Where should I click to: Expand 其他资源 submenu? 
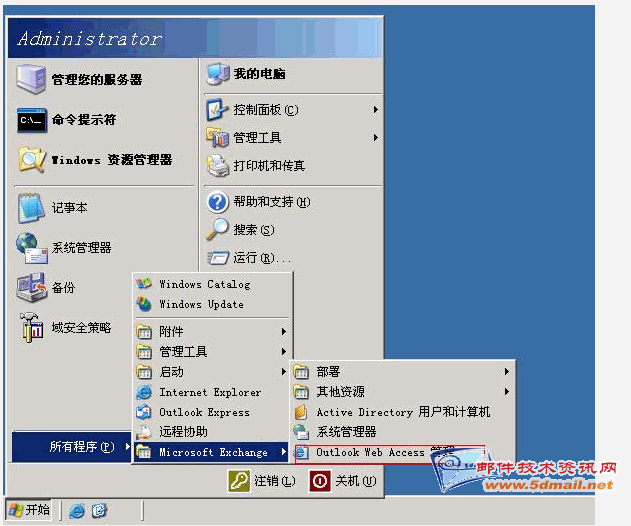[507, 392]
